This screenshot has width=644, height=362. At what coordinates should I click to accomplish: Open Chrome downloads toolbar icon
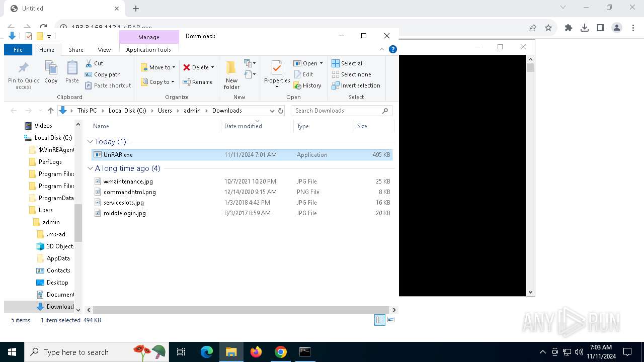(585, 28)
